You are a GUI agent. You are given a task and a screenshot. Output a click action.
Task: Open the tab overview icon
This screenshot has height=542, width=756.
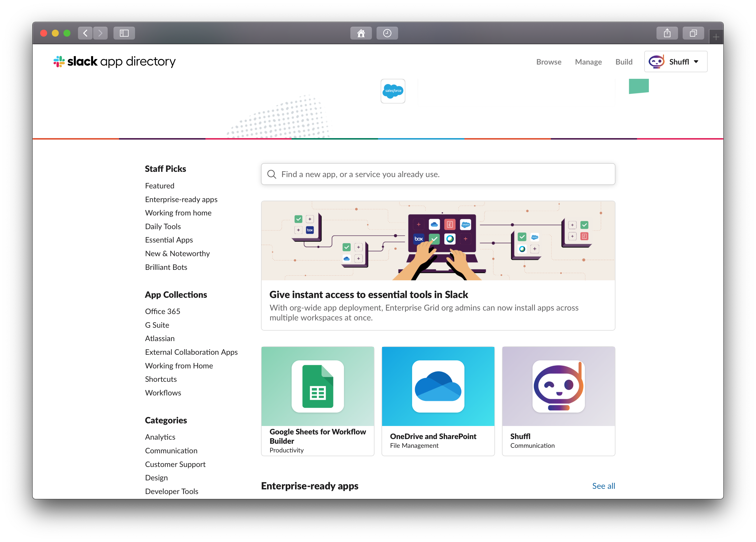click(693, 33)
